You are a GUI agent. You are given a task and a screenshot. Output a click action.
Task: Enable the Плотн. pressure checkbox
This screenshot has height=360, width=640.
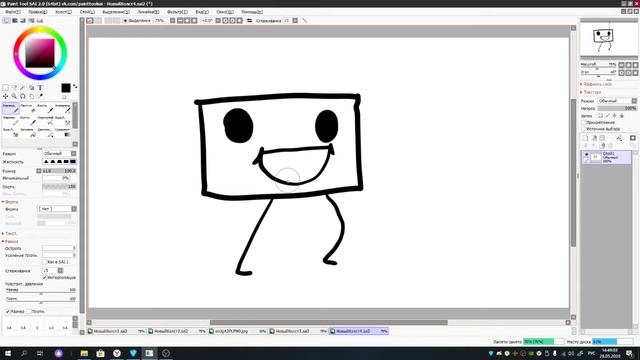29,311
